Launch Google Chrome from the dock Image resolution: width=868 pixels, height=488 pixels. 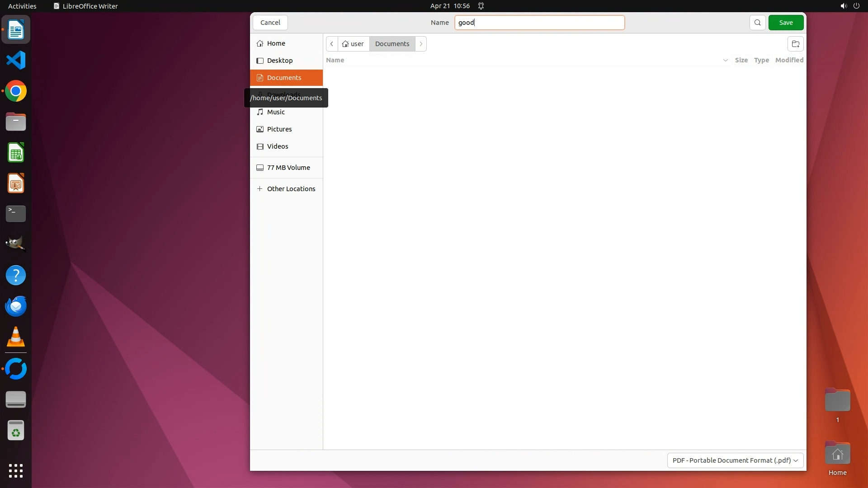pyautogui.click(x=16, y=91)
